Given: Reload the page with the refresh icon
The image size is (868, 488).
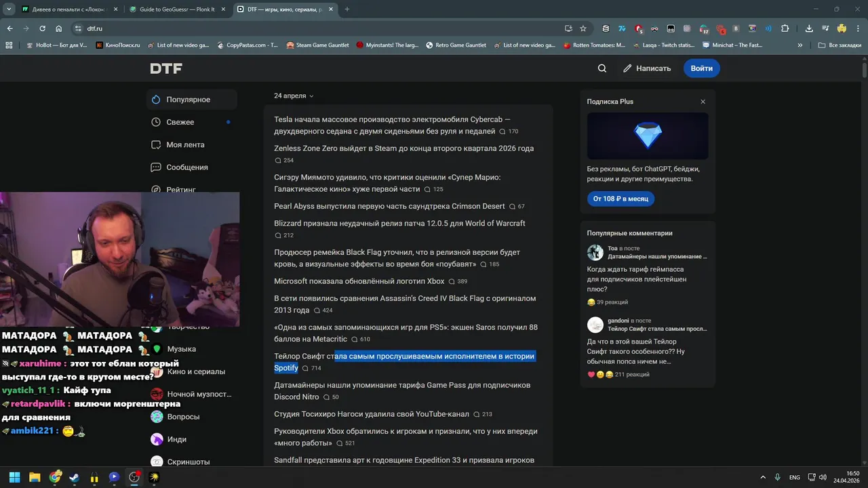Looking at the screenshot, I should 42,28.
